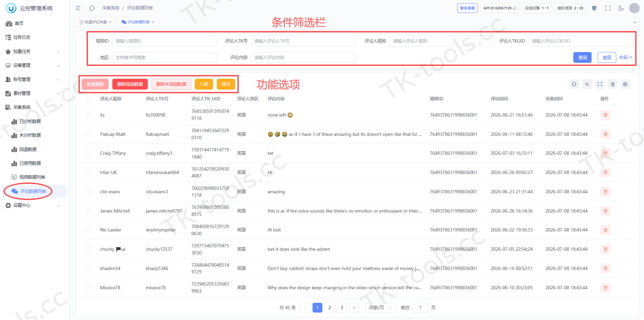Copy the API ID using the copy icon
Image resolution: width=644 pixels, height=320 pixels.
click(x=515, y=8)
